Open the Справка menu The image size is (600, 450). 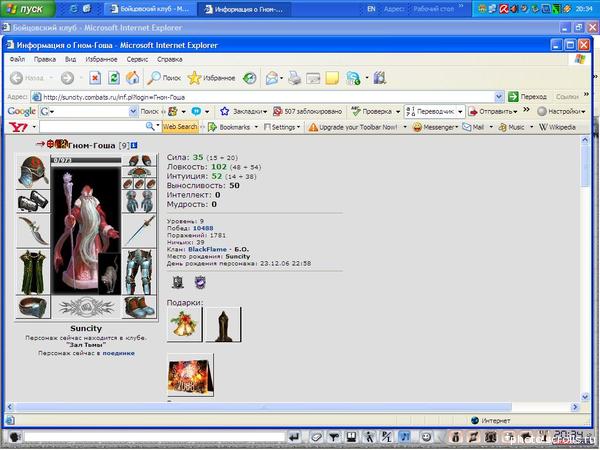tap(170, 59)
